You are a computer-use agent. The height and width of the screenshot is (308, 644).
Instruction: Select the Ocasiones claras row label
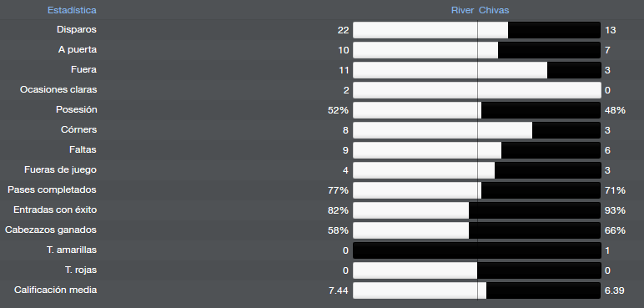(58, 89)
